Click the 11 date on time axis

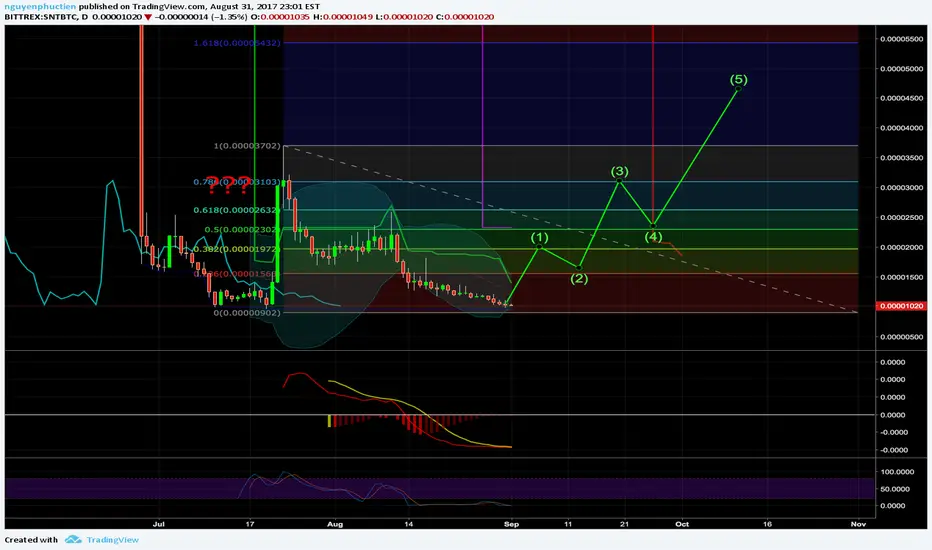(568, 524)
